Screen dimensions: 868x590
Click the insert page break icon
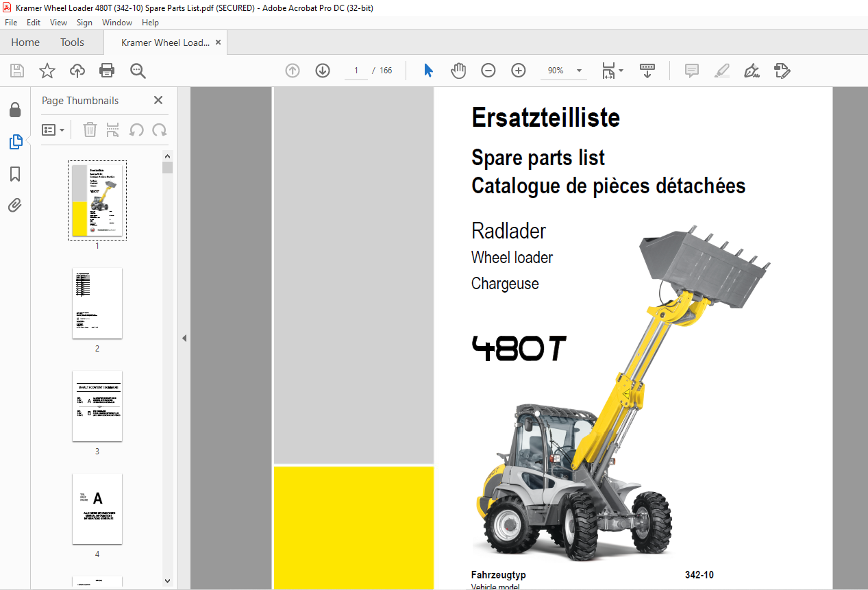coord(113,130)
